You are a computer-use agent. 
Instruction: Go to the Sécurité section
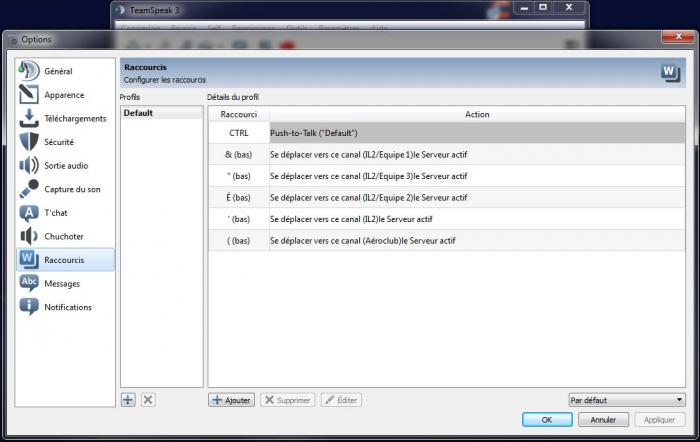pyautogui.click(x=59, y=142)
